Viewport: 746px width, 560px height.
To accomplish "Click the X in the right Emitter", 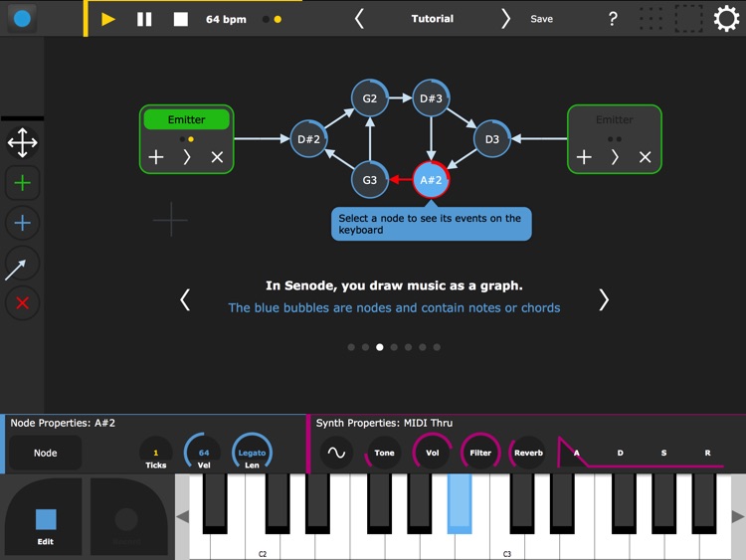I will click(x=646, y=157).
